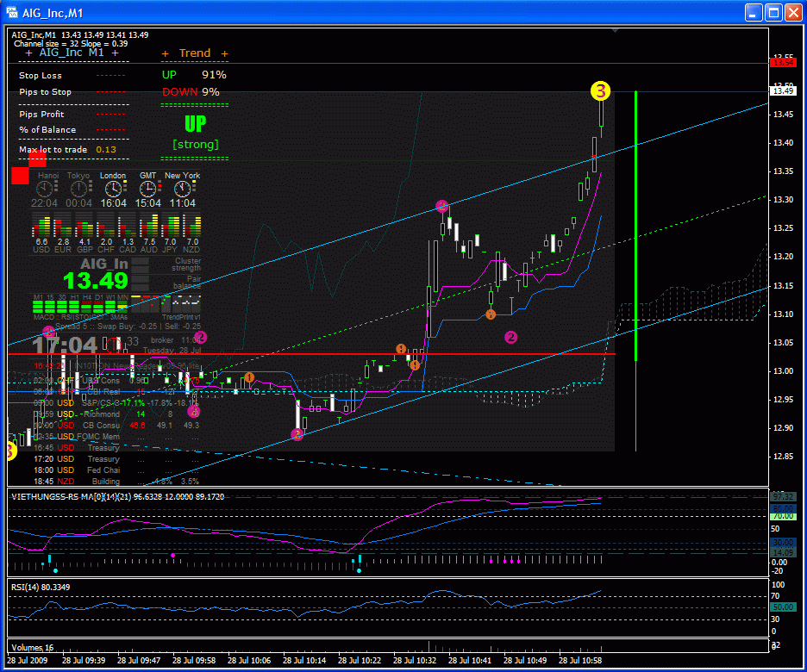Image resolution: width=807 pixels, height=672 pixels.
Task: Click the 'Stop Loss' label
Action: pos(41,76)
